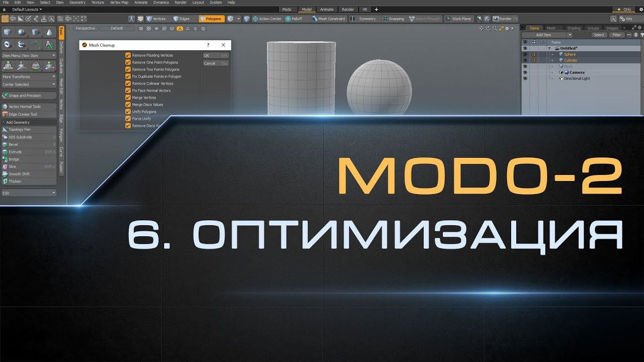The width and height of the screenshot is (644, 362).
Task: Toggle Snapping in the toolbar
Action: [393, 19]
